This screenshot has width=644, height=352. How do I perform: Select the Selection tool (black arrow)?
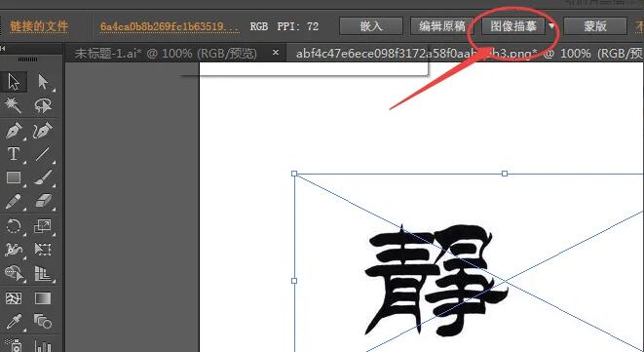[x=14, y=82]
